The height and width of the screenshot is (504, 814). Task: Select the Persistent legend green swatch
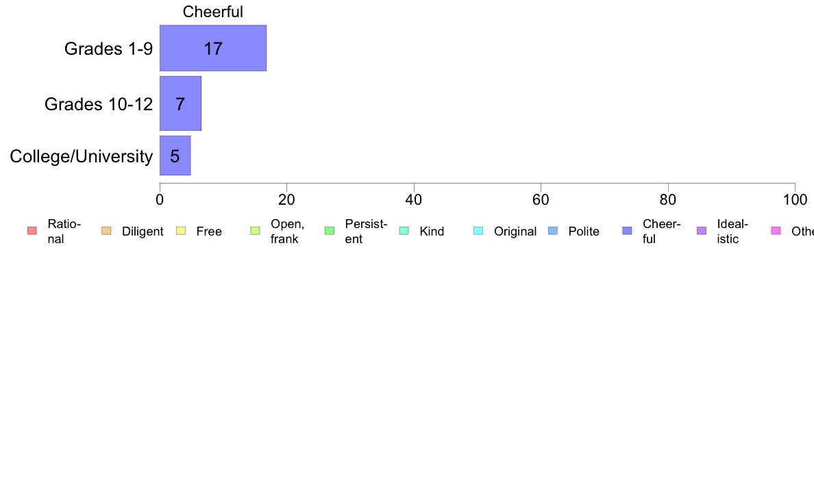click(329, 231)
